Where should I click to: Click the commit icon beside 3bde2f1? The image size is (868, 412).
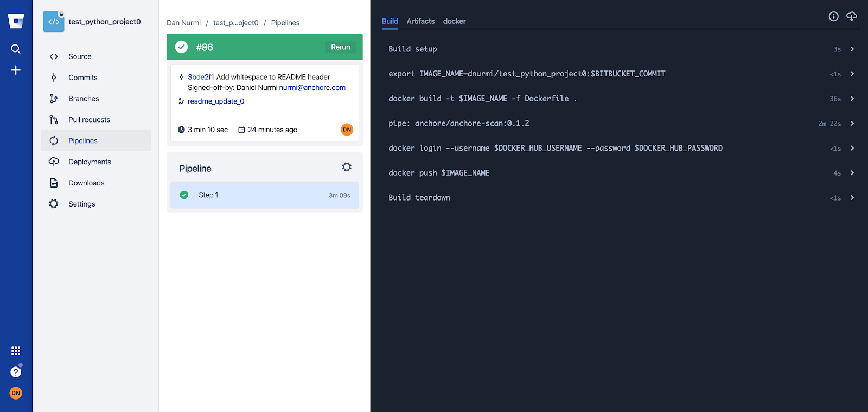click(181, 77)
